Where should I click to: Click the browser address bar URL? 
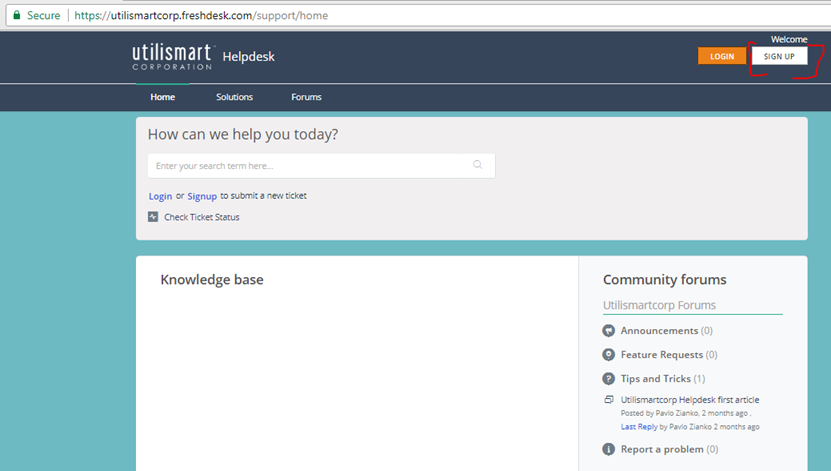point(201,15)
